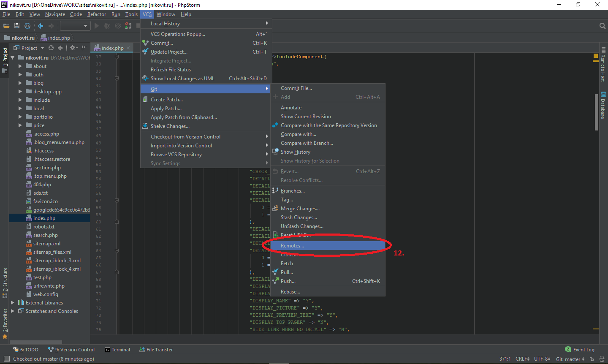608x364 pixels.
Task: Open the run configuration dropdown
Action: pos(75,26)
